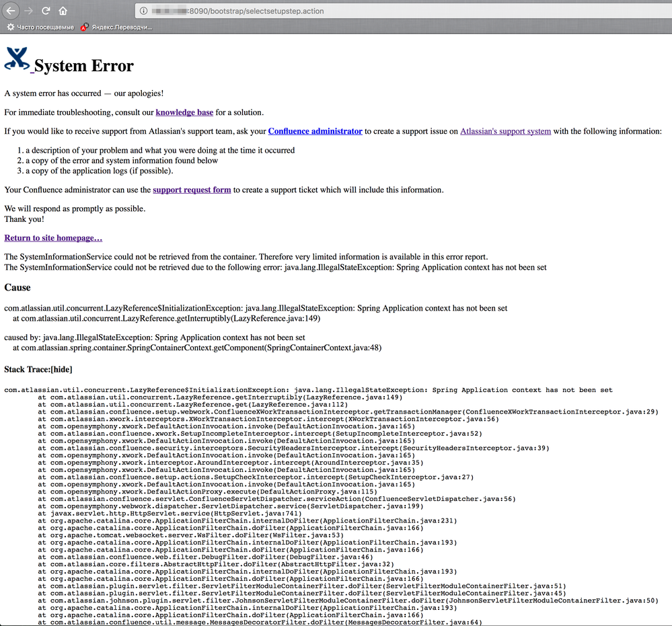Viewport: 672px width, 626px height.
Task: Click the AbstractHttpFilter.java:32 trace line
Action: (216, 565)
